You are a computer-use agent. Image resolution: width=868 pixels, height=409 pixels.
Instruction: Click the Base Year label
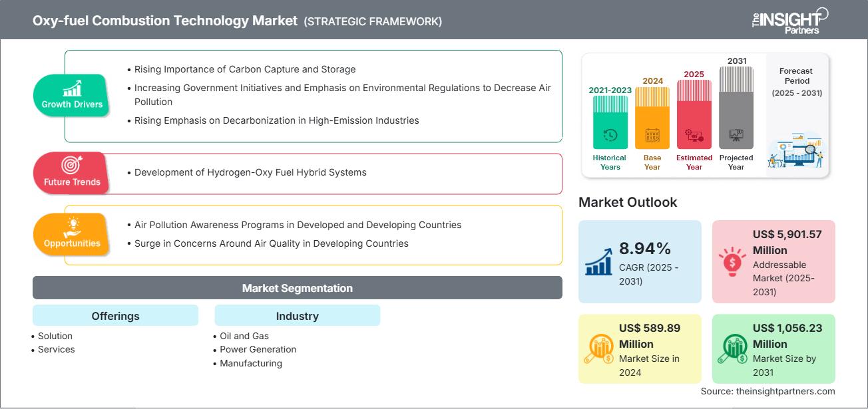coord(652,162)
